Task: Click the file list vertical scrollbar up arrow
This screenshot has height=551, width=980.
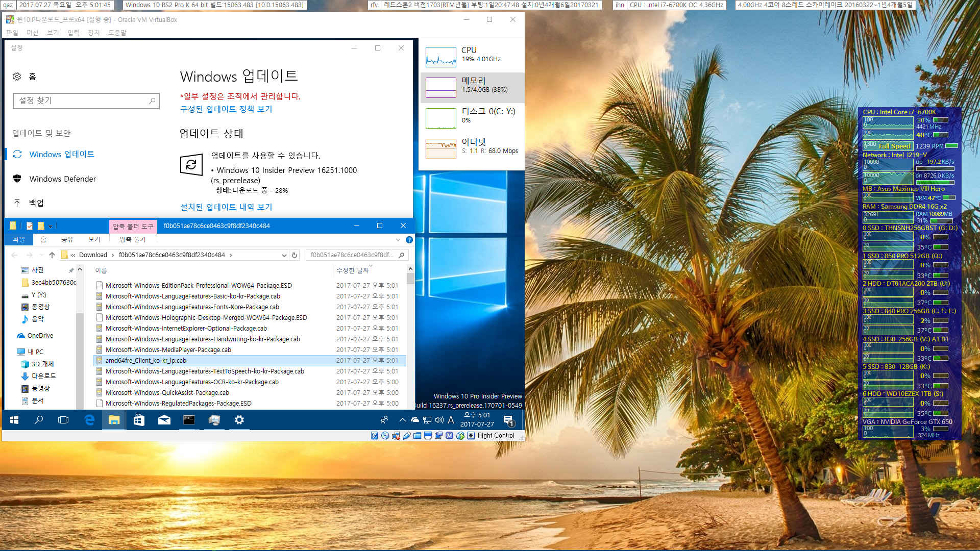Action: coord(410,269)
